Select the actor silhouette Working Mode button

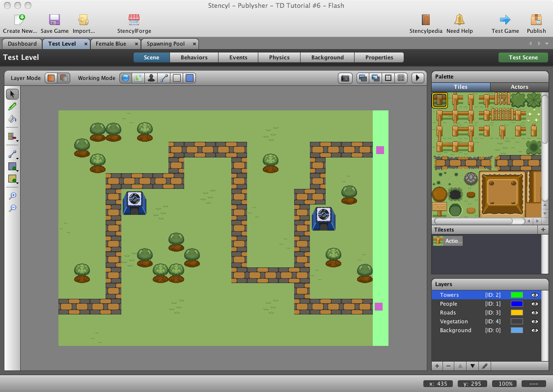(151, 78)
